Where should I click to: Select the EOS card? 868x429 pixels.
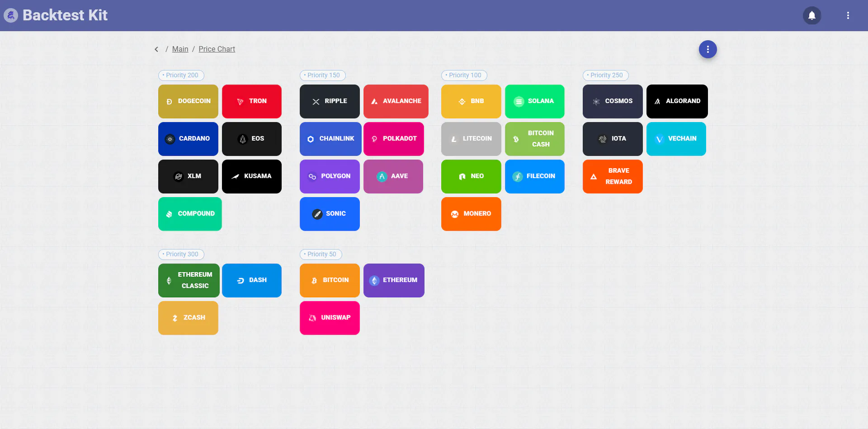[252, 139]
